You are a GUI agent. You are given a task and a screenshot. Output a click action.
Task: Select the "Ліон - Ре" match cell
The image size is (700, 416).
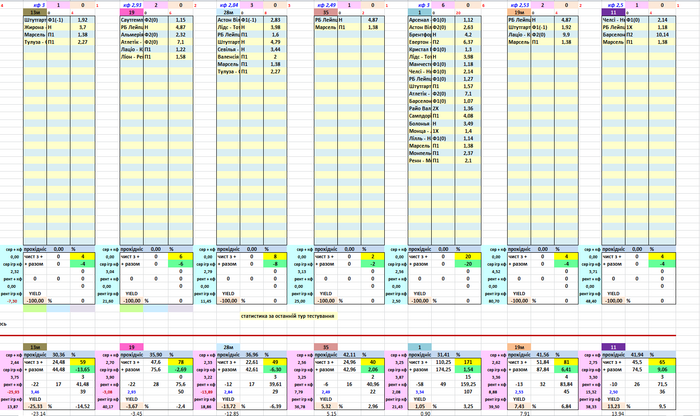[132, 57]
